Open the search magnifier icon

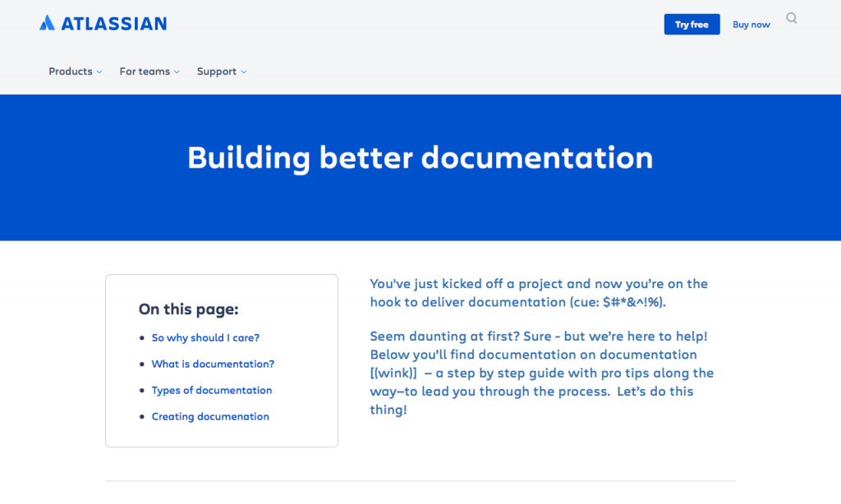point(792,19)
